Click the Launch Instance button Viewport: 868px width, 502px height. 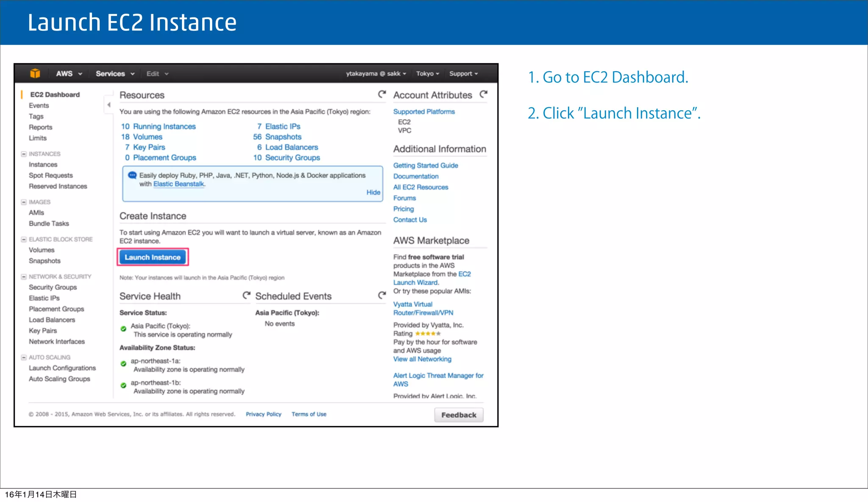pyautogui.click(x=153, y=257)
